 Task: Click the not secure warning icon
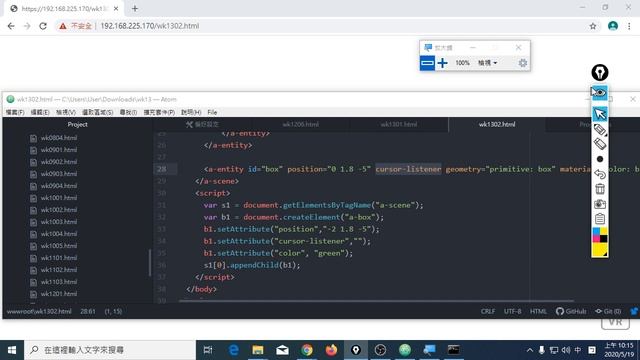[62, 26]
